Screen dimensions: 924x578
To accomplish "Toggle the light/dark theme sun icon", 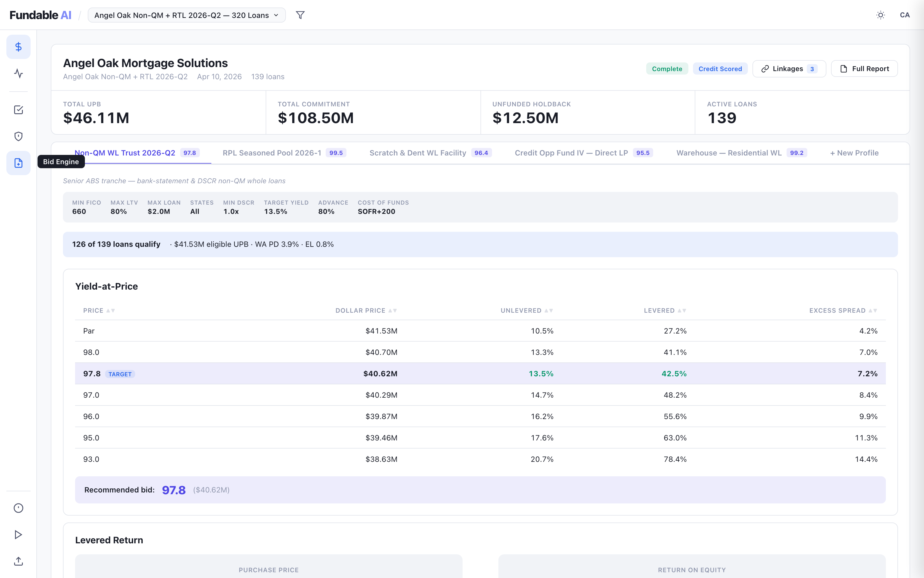I will click(880, 15).
